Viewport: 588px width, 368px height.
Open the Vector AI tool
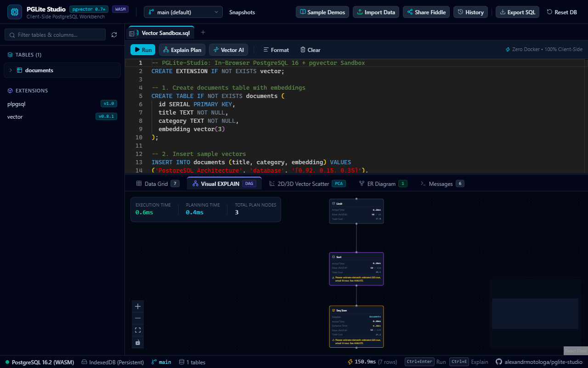[x=229, y=50]
